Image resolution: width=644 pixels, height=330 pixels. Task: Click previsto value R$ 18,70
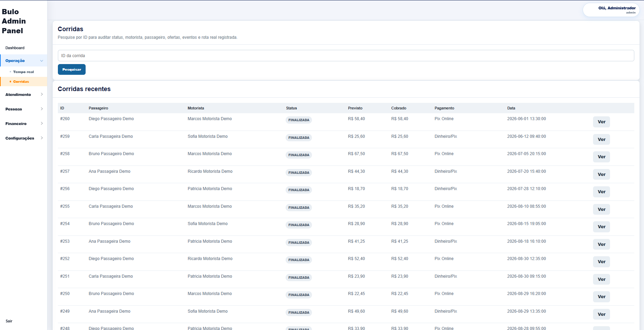356,189
